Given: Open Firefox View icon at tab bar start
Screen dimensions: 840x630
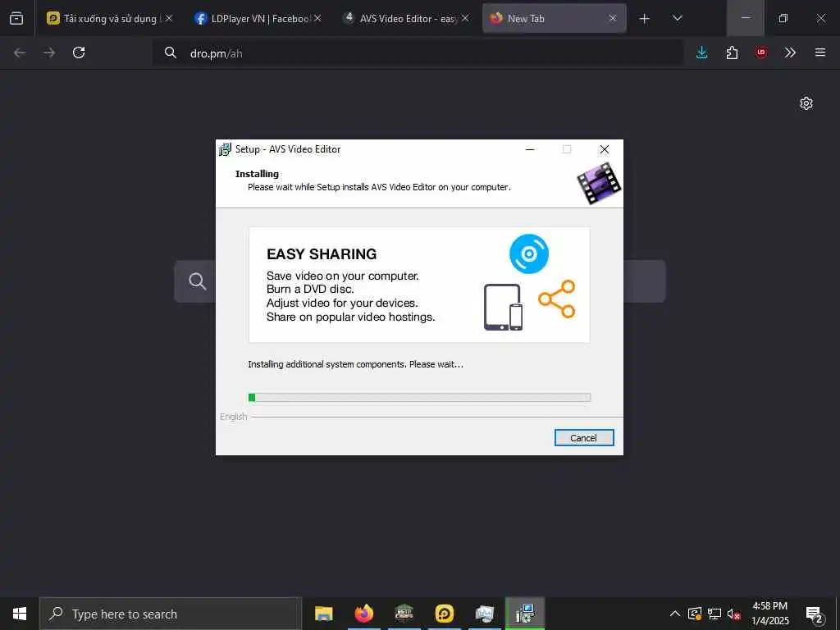Looking at the screenshot, I should 16,19.
